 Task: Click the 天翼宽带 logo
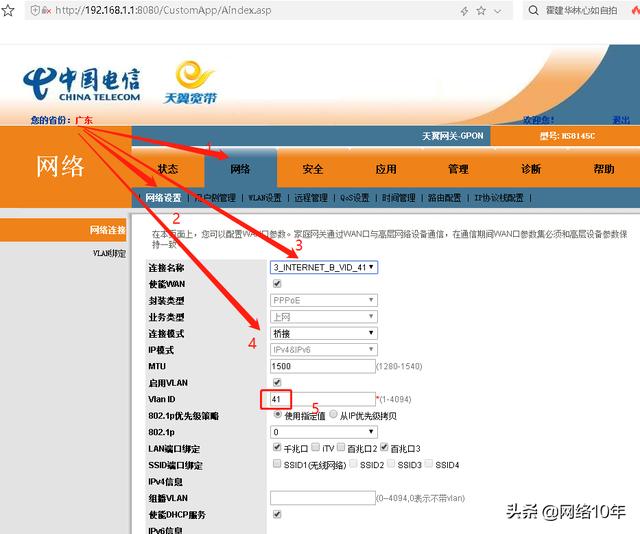pyautogui.click(x=191, y=82)
